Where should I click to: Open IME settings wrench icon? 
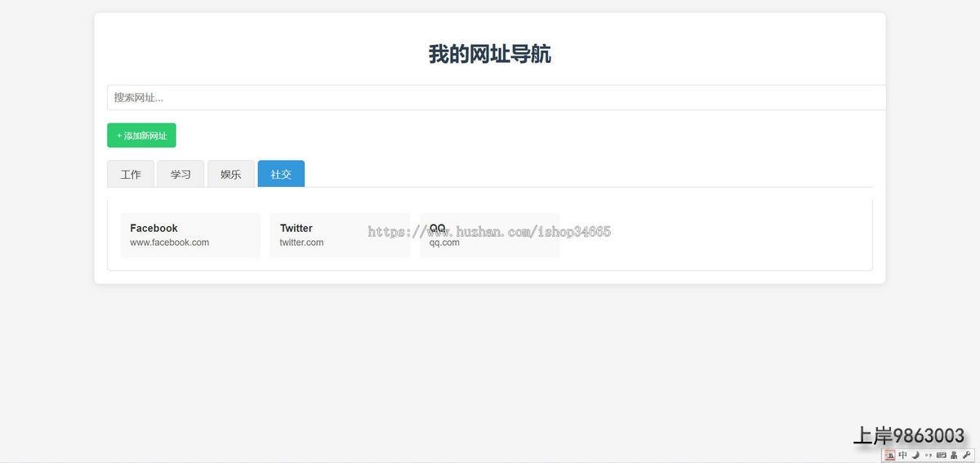pyautogui.click(x=966, y=456)
